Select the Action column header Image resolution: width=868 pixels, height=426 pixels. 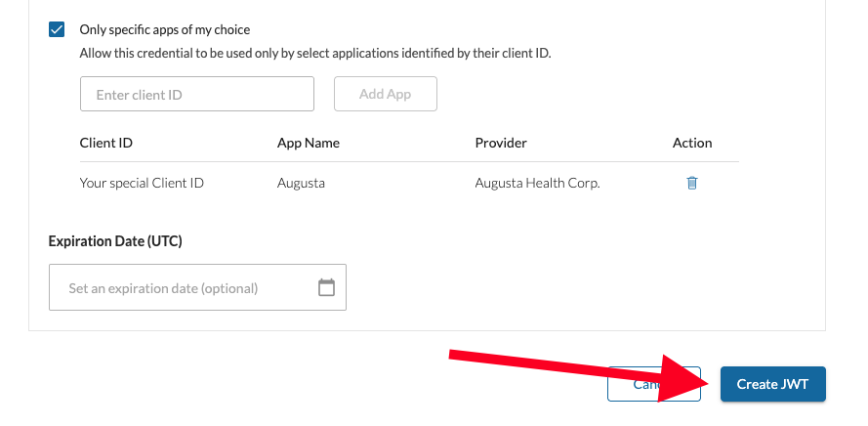click(x=692, y=143)
